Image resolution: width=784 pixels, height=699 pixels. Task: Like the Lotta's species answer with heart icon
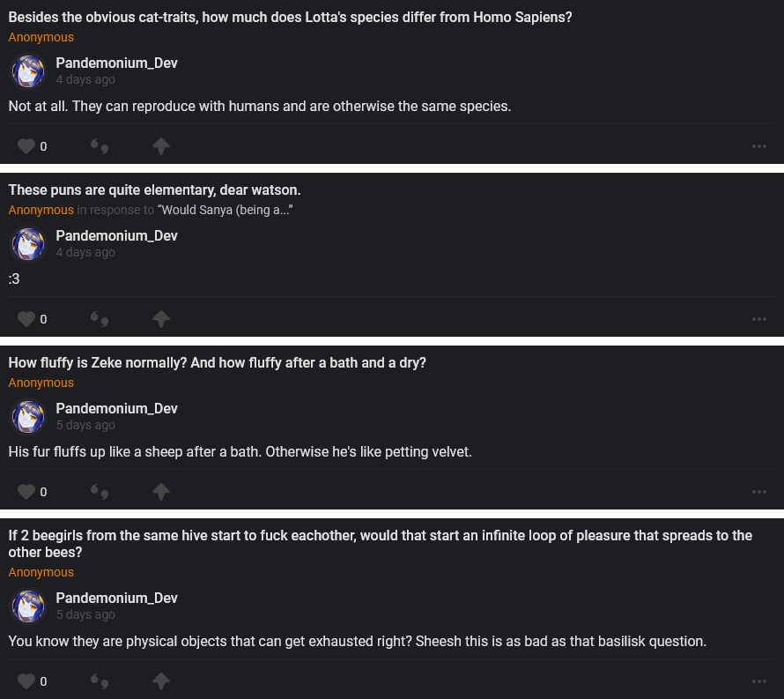coord(26,146)
